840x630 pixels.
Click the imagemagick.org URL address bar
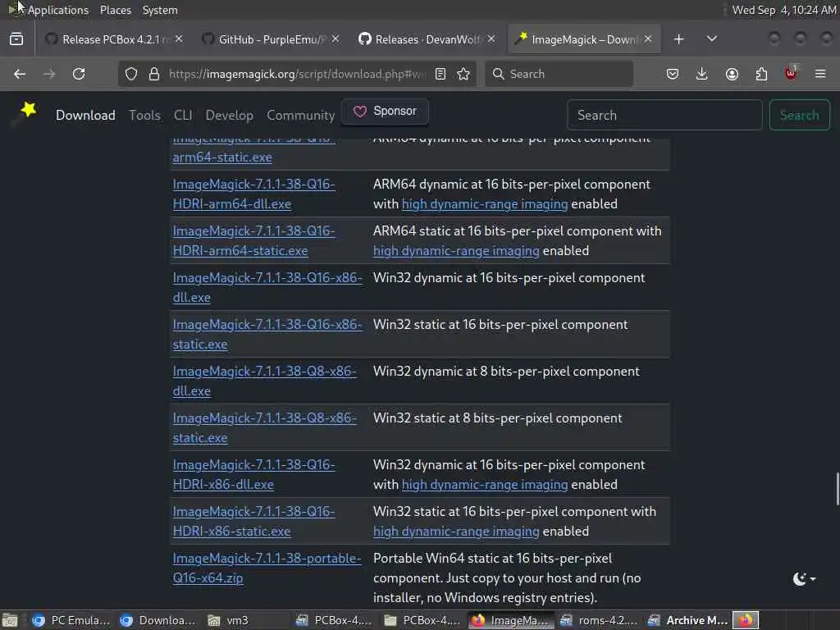coord(296,74)
